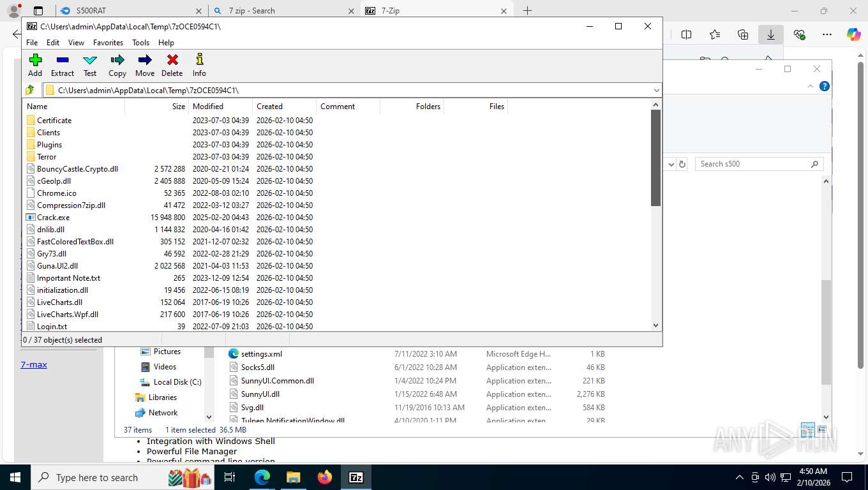Image resolution: width=868 pixels, height=490 pixels.
Task: Select LiveCharts.dll file
Action: tap(59, 302)
